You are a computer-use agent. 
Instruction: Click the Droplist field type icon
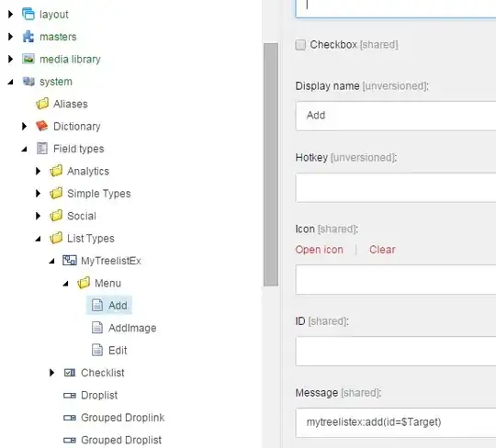[70, 395]
